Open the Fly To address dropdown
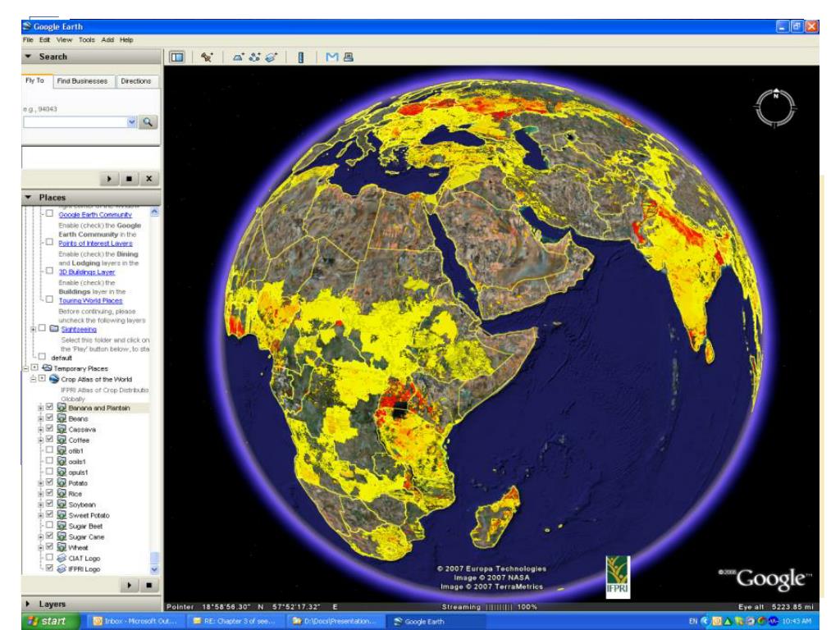This screenshot has width=840, height=630. click(134, 121)
